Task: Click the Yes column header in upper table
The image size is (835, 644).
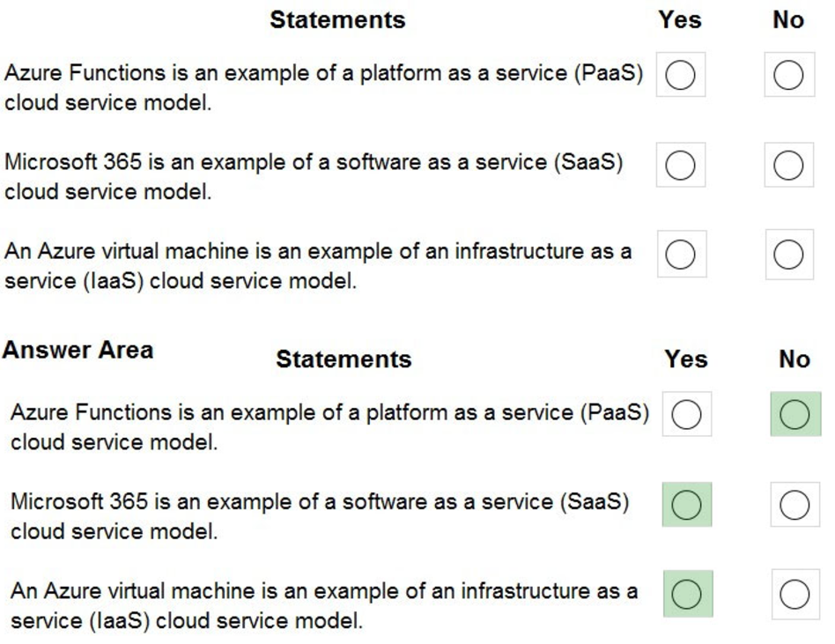Action: tap(679, 19)
